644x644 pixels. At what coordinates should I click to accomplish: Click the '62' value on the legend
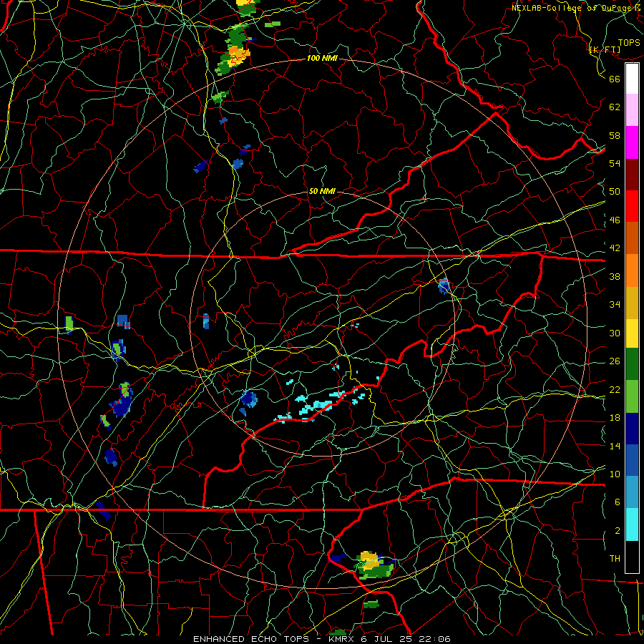tap(615, 107)
